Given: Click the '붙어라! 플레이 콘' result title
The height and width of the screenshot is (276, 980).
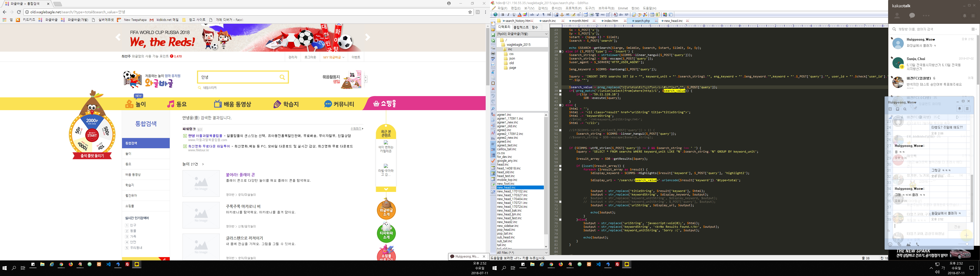Looking at the screenshot, I should 240,175.
